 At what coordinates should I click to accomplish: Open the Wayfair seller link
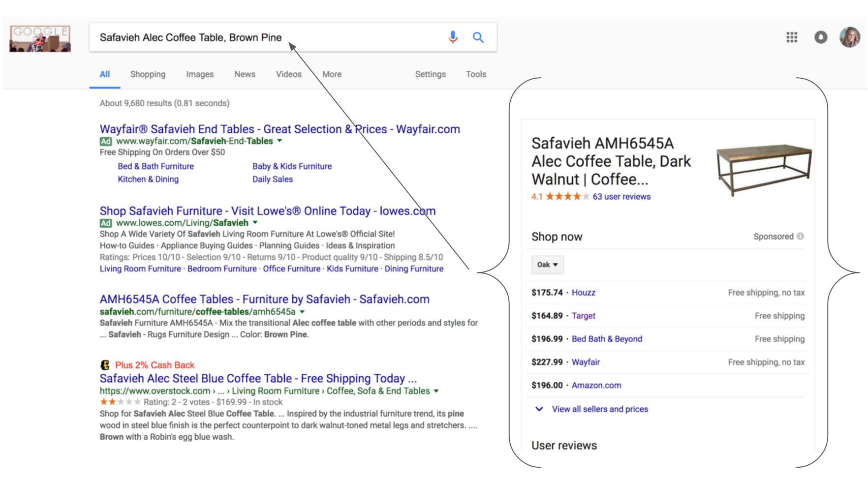[586, 362]
